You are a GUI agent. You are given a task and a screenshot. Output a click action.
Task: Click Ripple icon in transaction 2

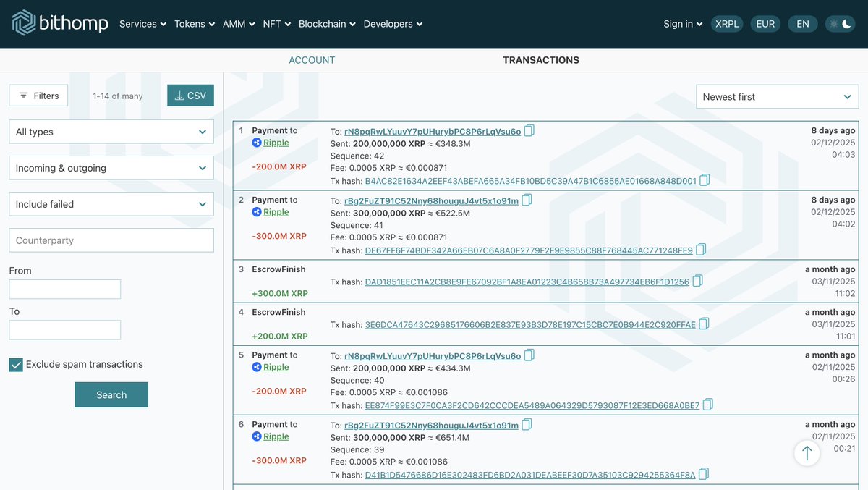coord(256,212)
